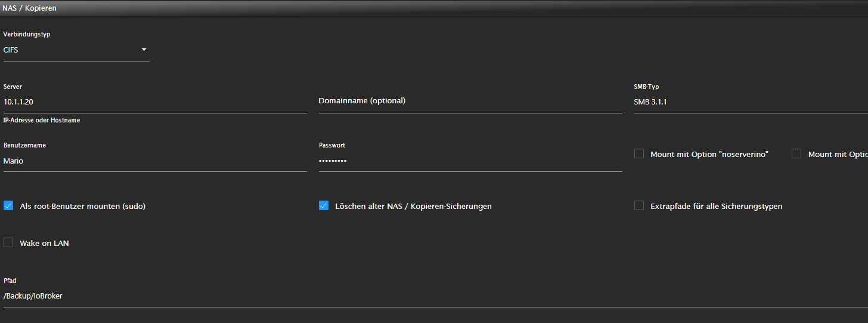The width and height of the screenshot is (868, 323).
Task: Click the 'Als root-Benutzer mounten (sudo)' label text
Action: point(83,207)
